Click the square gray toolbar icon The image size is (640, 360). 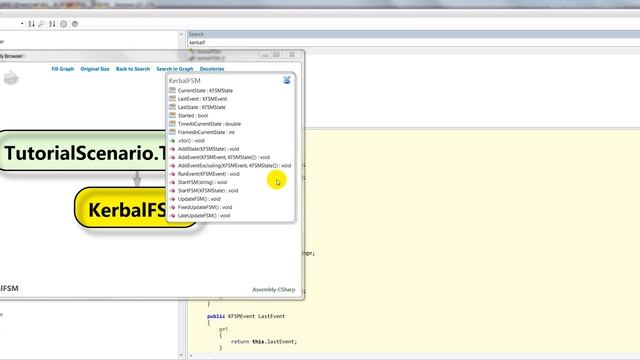click(64, 24)
